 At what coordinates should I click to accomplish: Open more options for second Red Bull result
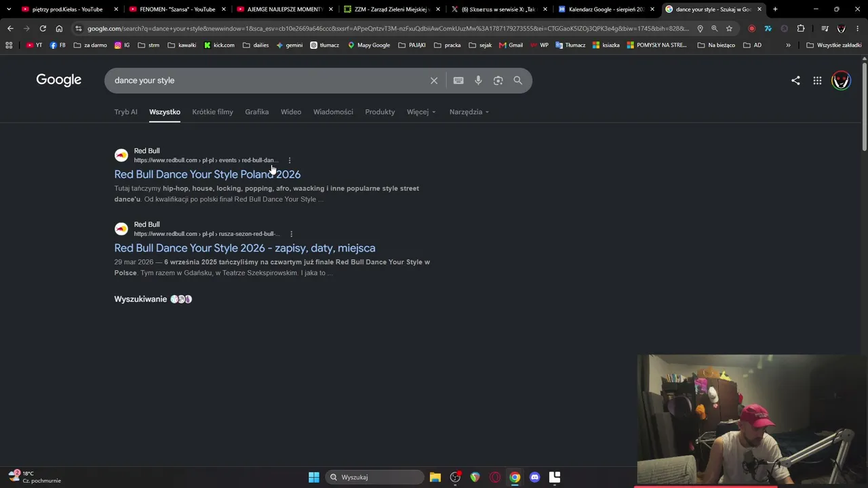(x=291, y=234)
